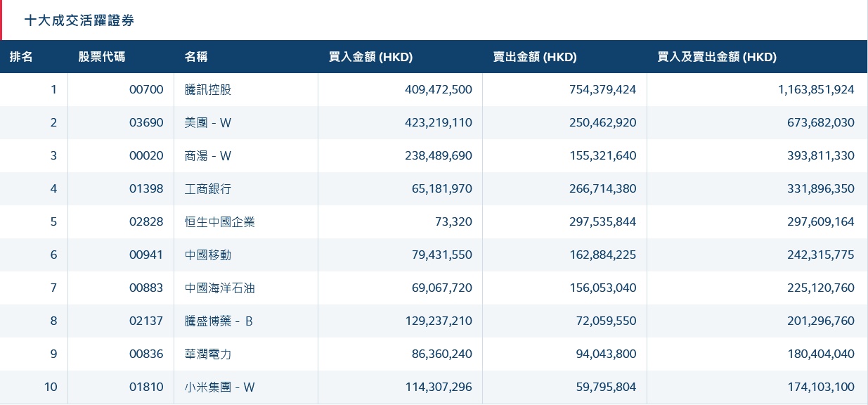Screen dimensions: 868x405
Task: Click buy amount 423,219,110
Action: pos(439,122)
